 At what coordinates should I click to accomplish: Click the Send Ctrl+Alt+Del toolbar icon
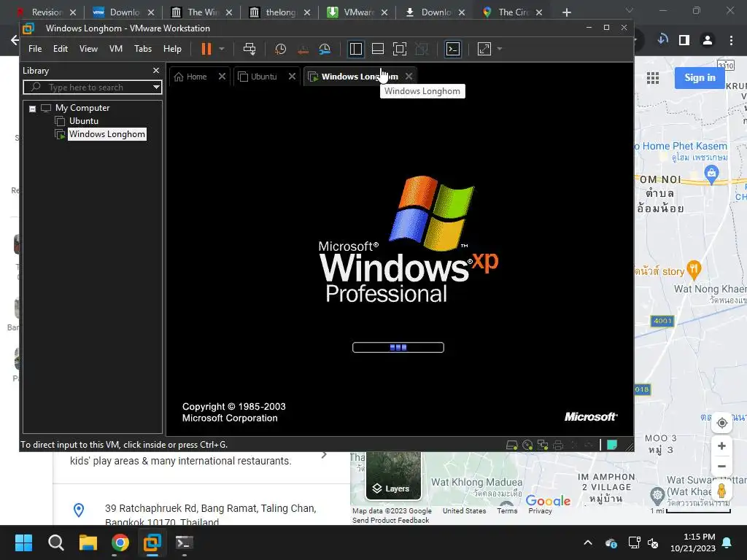tap(249, 49)
